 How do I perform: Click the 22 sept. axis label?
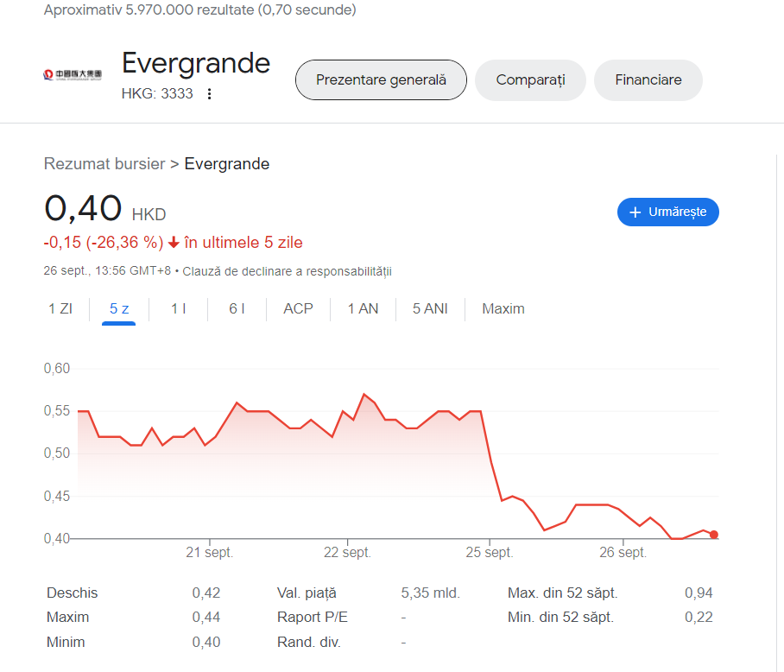(x=347, y=553)
